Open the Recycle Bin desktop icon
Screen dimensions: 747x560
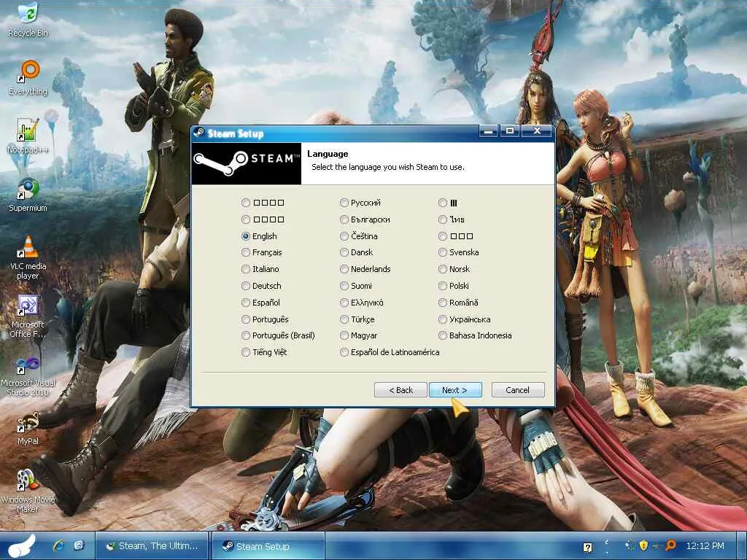28,20
